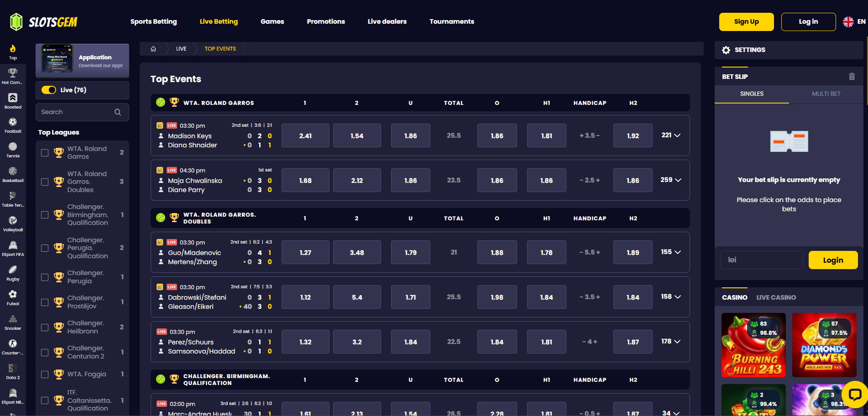Expand 158 markets for Dabrowski/Stefani match
This screenshot has height=416, width=868.
(x=671, y=297)
